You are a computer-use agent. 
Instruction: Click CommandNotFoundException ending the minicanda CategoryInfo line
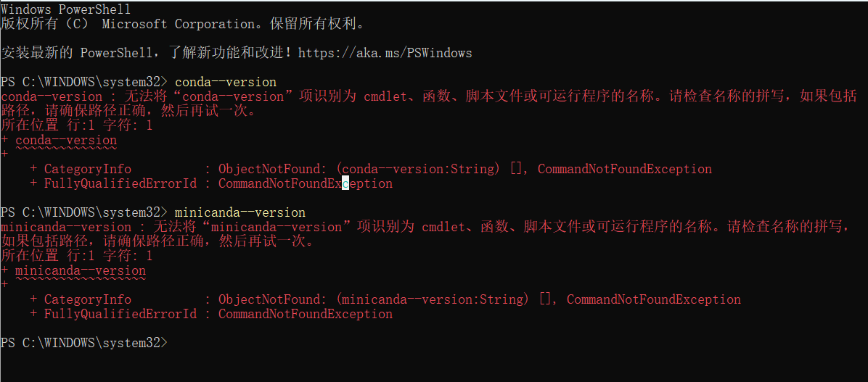654,299
